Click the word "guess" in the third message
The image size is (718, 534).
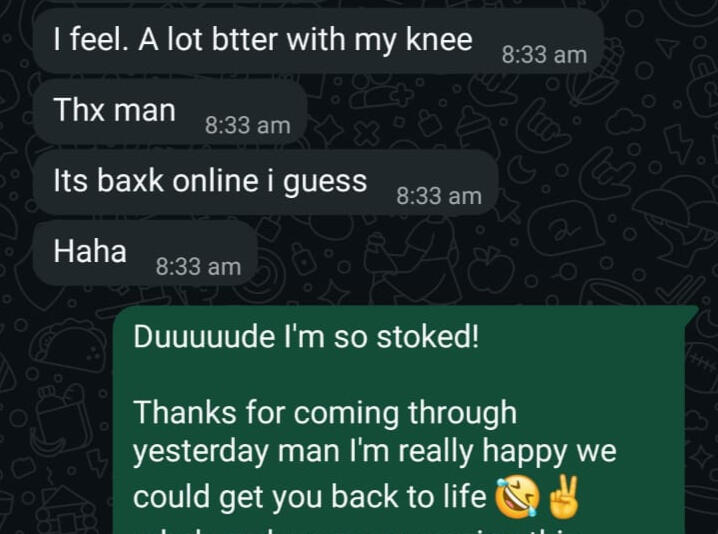click(325, 183)
